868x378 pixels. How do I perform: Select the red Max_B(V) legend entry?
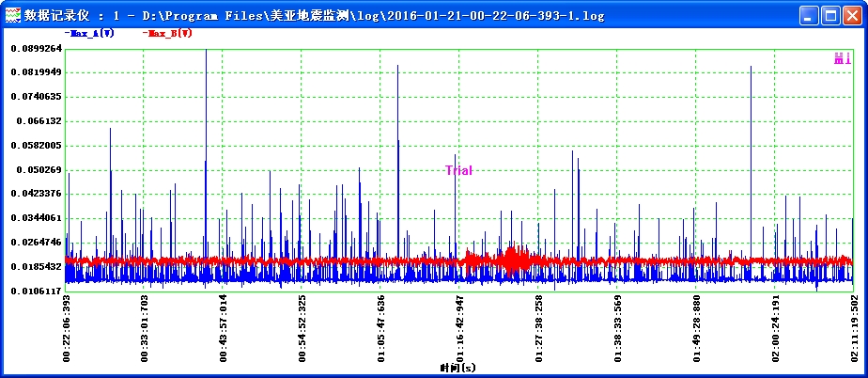tap(167, 33)
